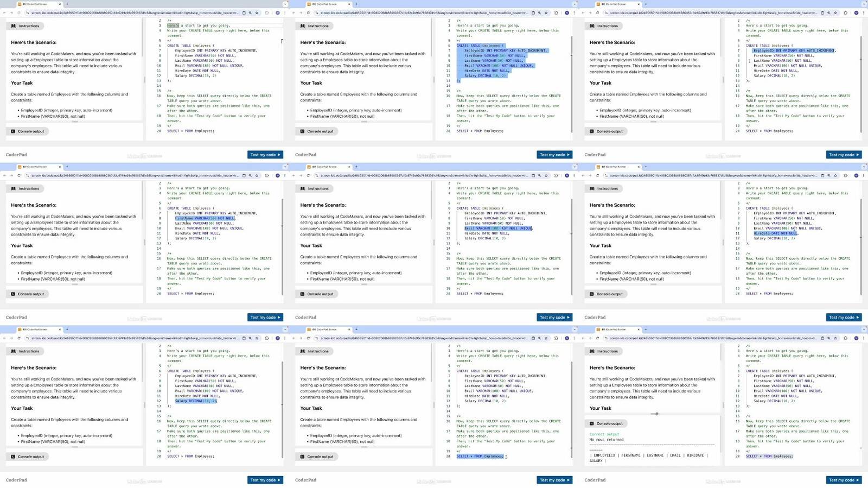Reload page in window where 'Here's' is highlighted
The width and height of the screenshot is (868, 488).
tap(19, 12)
